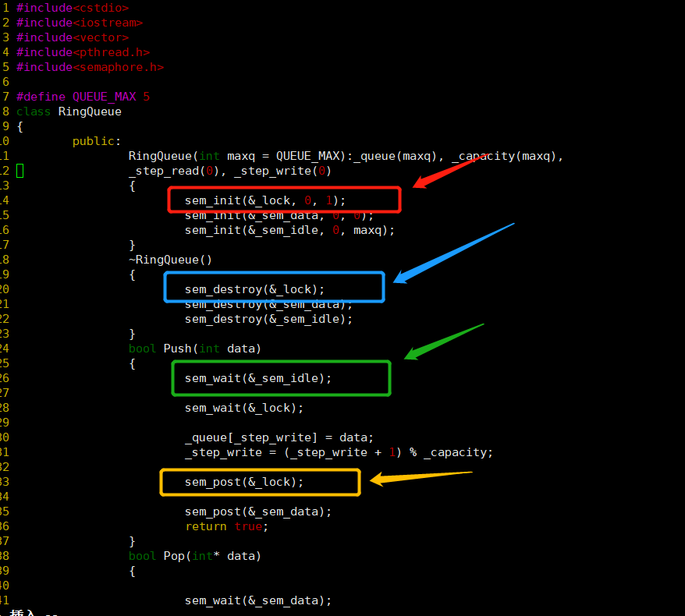Image resolution: width=685 pixels, height=616 pixels.
Task: Click the '#include<pthread.h>' line
Action: coord(83,52)
